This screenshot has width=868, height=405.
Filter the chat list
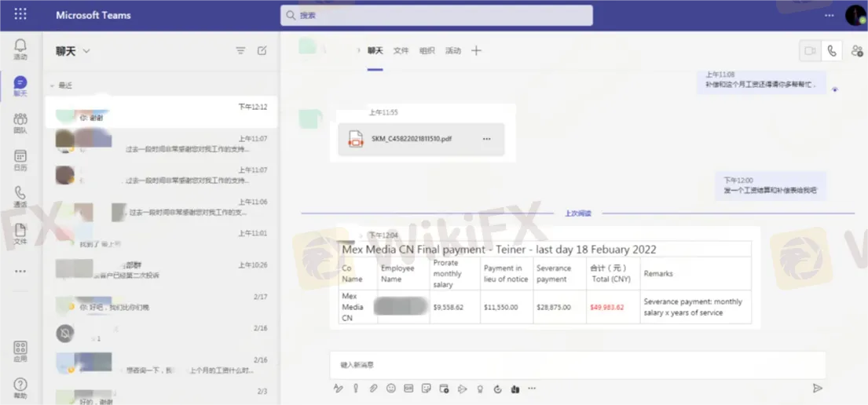[x=240, y=51]
